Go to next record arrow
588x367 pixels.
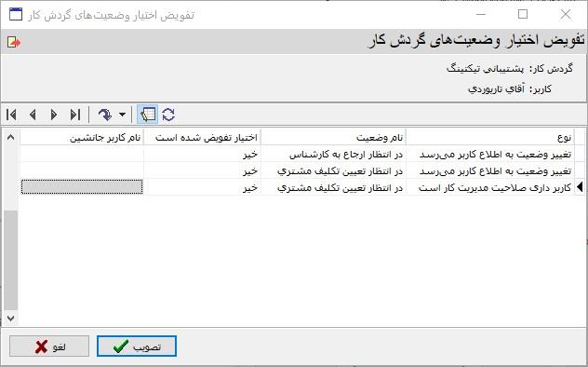coord(54,115)
